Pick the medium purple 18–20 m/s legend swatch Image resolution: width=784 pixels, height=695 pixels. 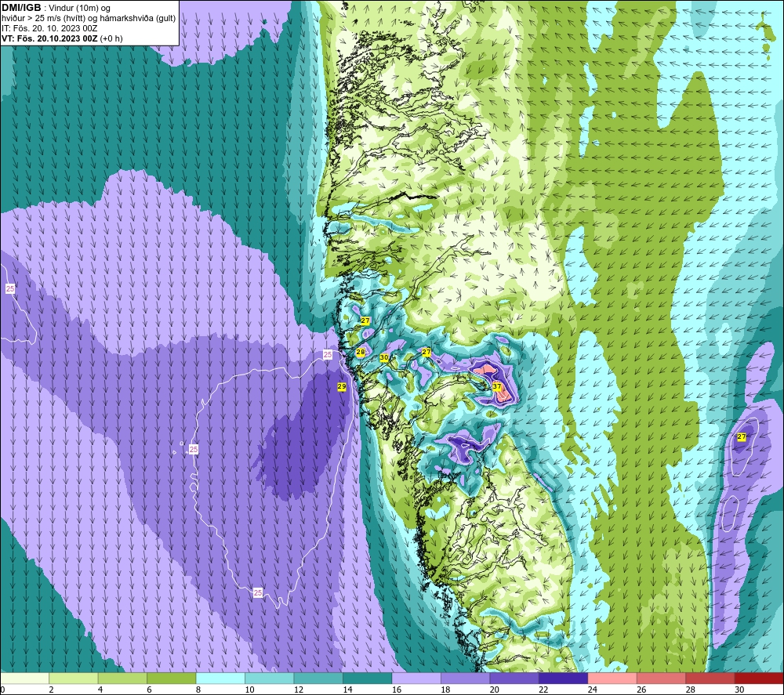point(466,679)
